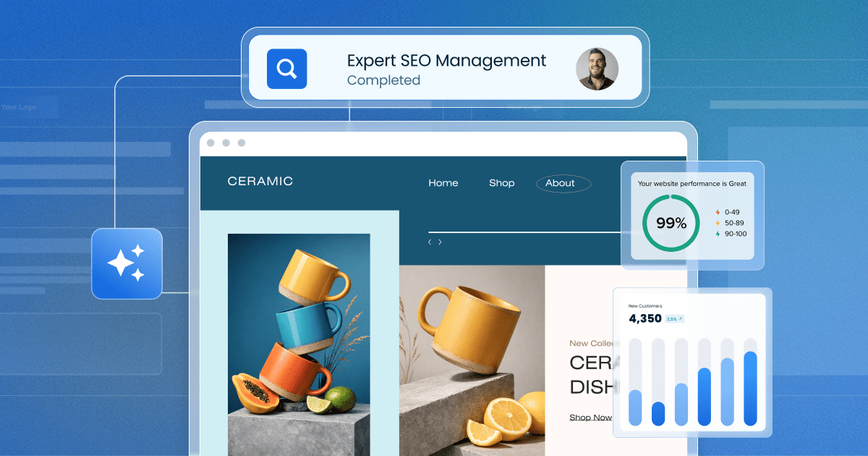Select the single yellow mug photo
The width and height of the screenshot is (868, 456).
click(472, 355)
